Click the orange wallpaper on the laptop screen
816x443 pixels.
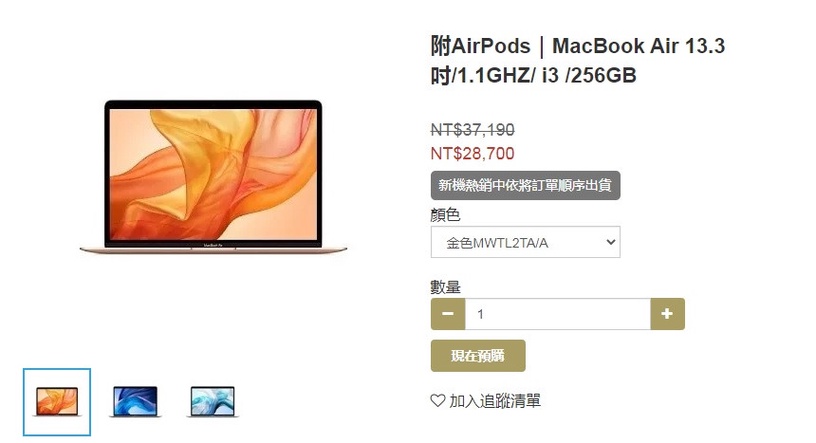point(213,174)
